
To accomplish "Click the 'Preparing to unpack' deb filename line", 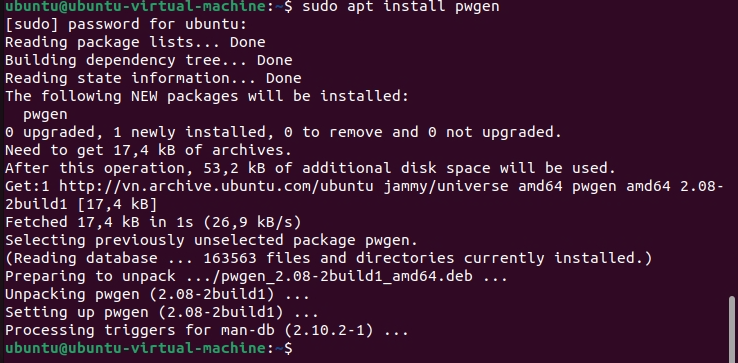I will point(257,276).
